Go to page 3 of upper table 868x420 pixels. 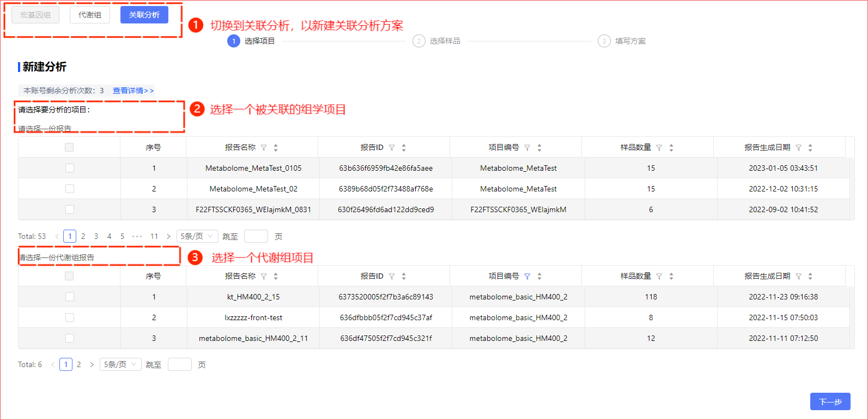(x=96, y=236)
